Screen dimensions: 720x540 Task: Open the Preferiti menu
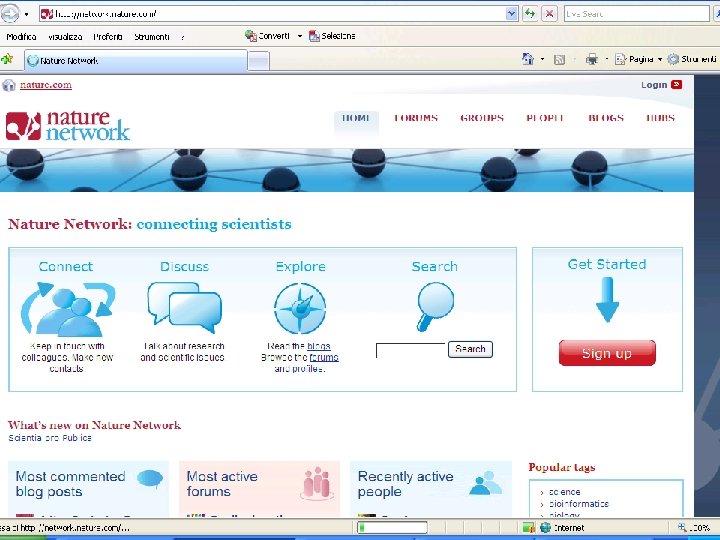[x=107, y=37]
